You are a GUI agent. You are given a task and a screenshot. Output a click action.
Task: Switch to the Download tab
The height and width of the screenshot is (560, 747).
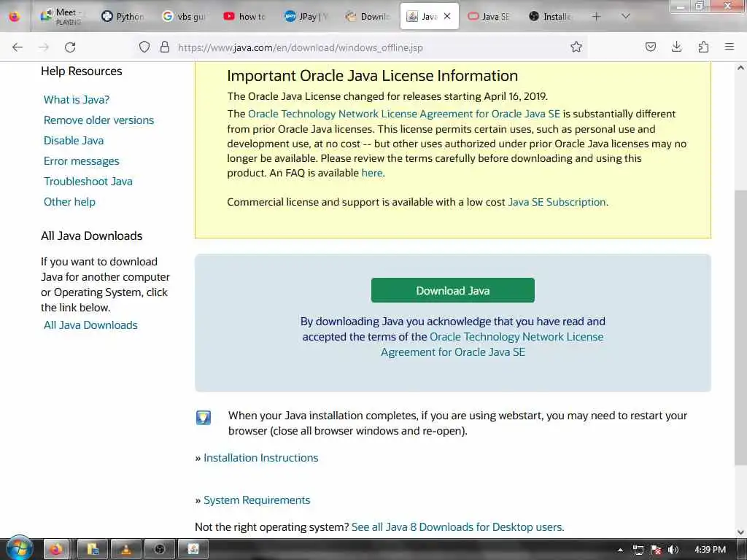pos(368,16)
